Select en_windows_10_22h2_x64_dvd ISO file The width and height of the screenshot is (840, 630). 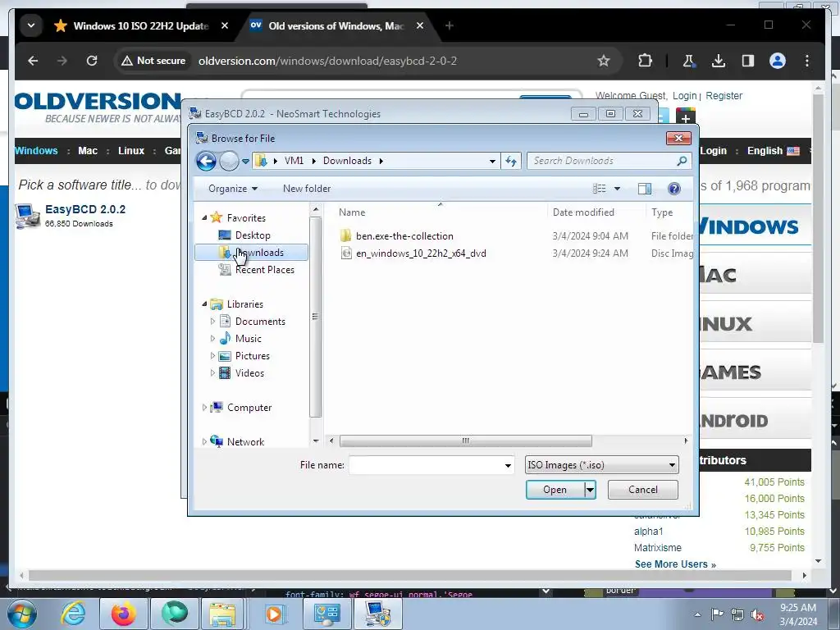[421, 253]
